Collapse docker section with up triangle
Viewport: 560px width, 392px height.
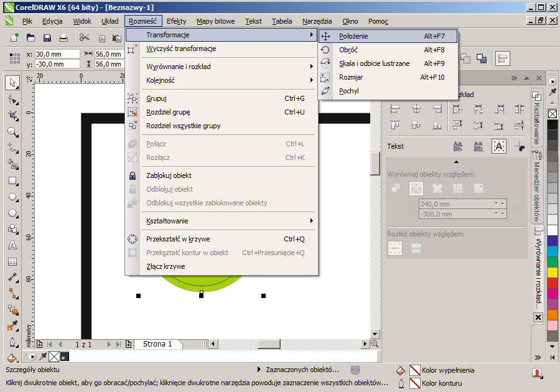pyautogui.click(x=457, y=162)
